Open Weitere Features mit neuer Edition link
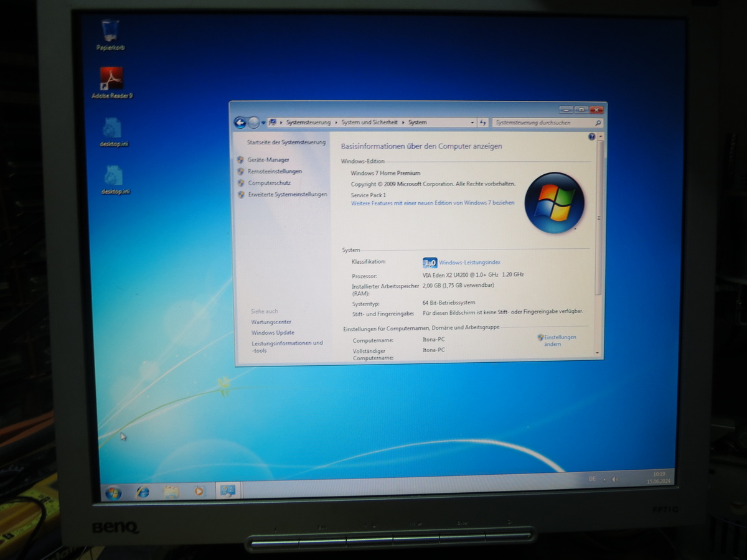 click(433, 203)
